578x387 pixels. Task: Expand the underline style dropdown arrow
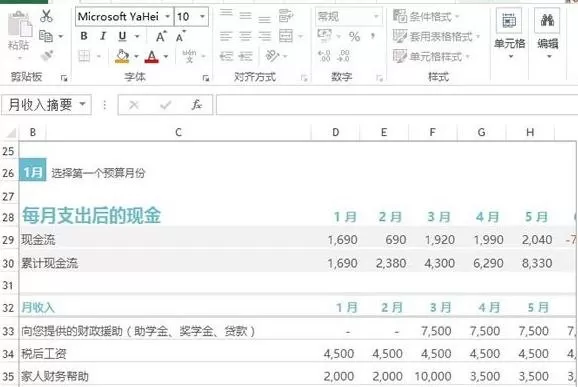pos(137,36)
